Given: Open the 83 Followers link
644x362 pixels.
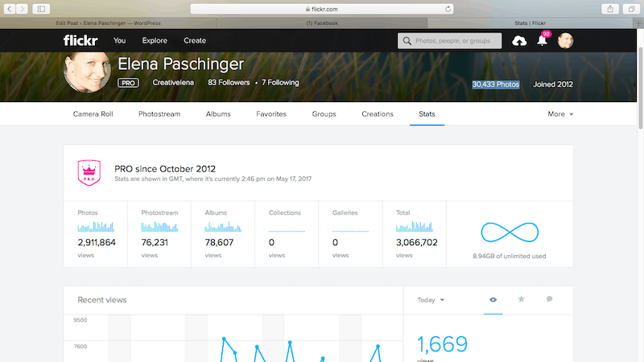Looking at the screenshot, I should [x=229, y=83].
